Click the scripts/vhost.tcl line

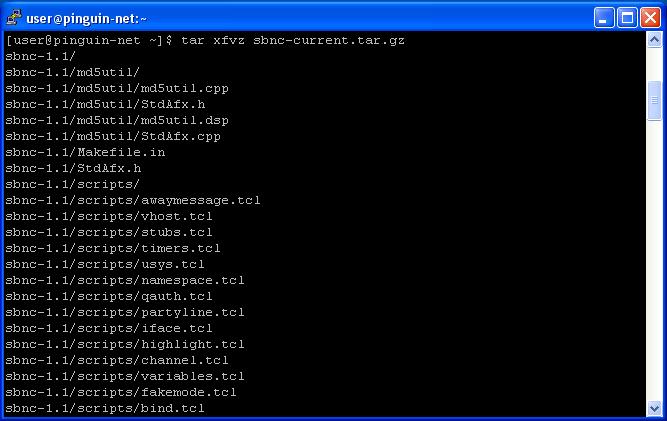(109, 216)
